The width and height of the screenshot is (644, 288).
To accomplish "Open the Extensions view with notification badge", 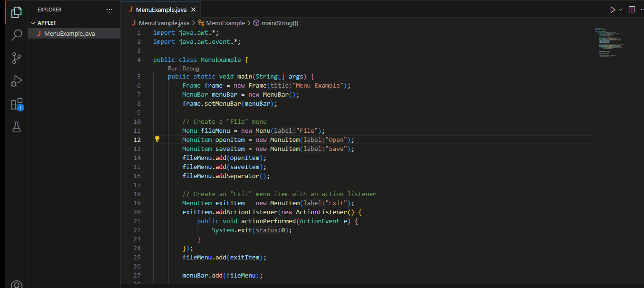I will click(16, 103).
